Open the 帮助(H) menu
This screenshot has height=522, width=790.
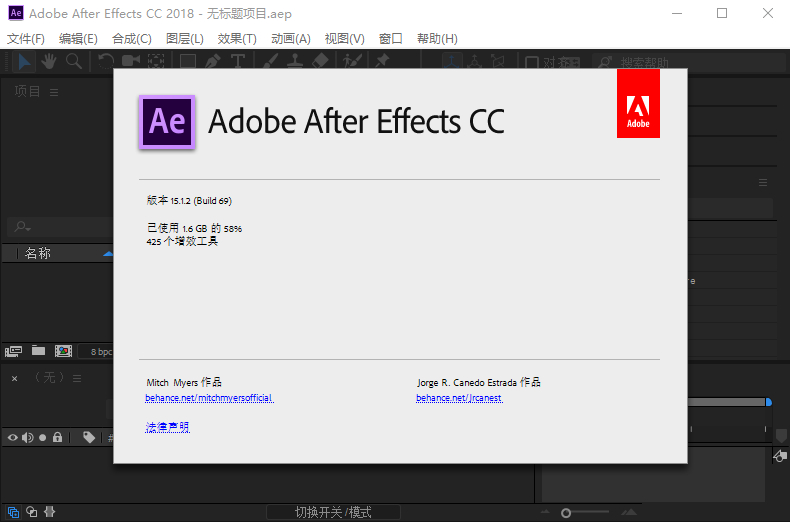tap(437, 39)
